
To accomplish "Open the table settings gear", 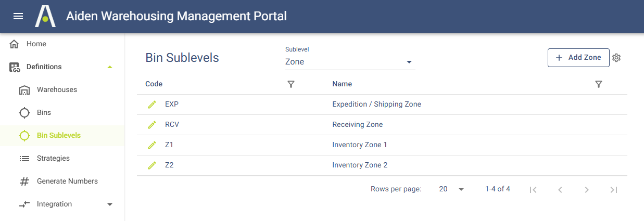I will click(616, 58).
